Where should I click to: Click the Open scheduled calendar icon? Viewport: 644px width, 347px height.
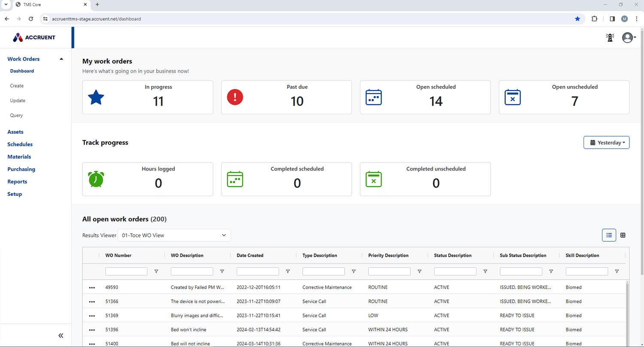coord(374,97)
